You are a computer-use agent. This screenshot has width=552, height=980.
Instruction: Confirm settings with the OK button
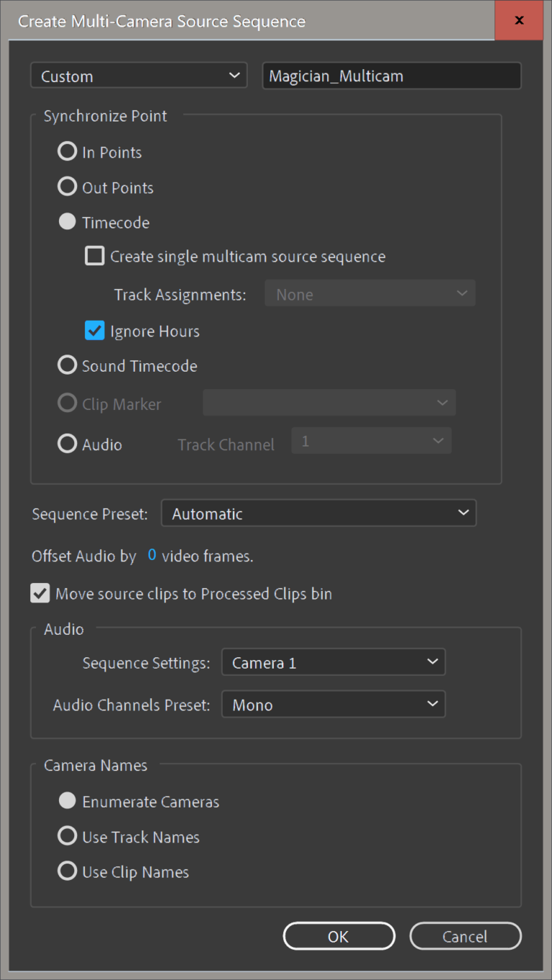(x=339, y=935)
